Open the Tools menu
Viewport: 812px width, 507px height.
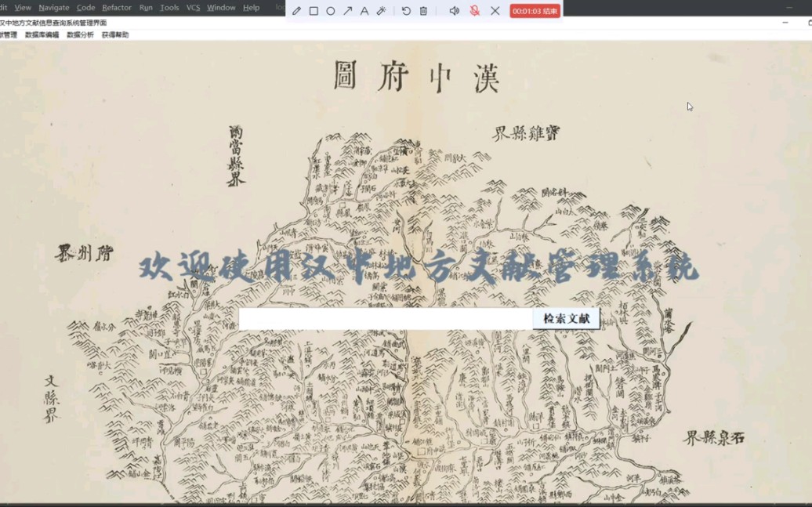click(x=168, y=7)
